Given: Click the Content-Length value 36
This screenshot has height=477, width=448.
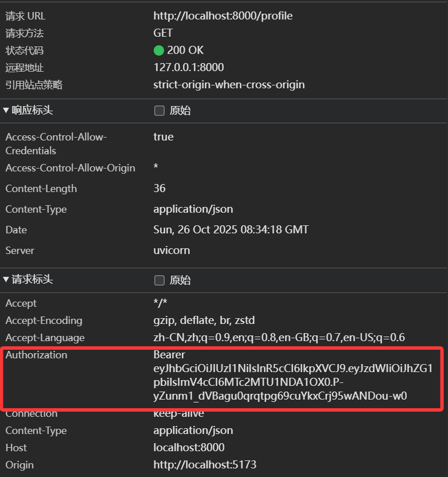Looking at the screenshot, I should click(159, 189).
